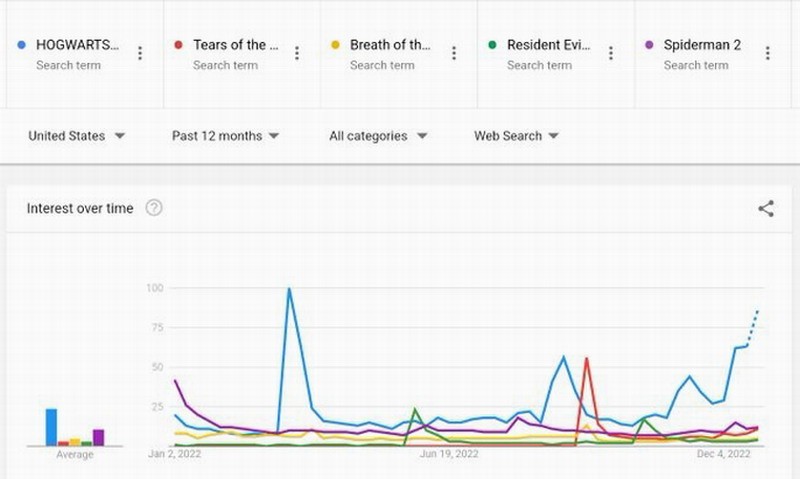
Task: Open options menu for HOGWARTS search term
Action: tap(140, 53)
